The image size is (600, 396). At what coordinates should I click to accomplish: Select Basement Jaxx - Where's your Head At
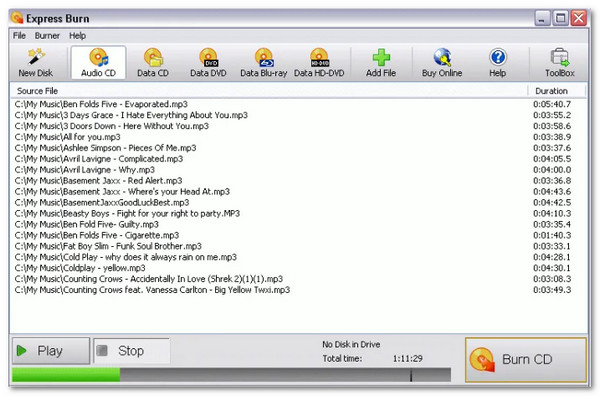point(122,191)
